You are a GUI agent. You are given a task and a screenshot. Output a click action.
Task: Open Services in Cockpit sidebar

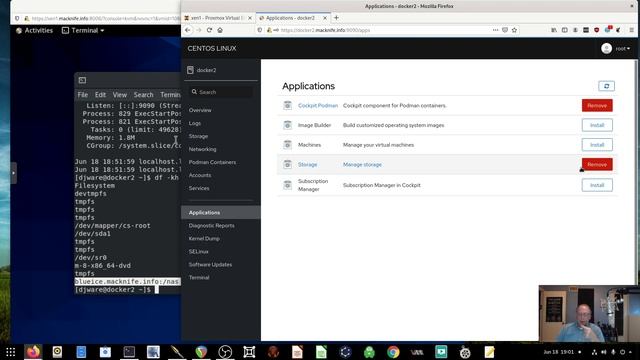[199, 189]
